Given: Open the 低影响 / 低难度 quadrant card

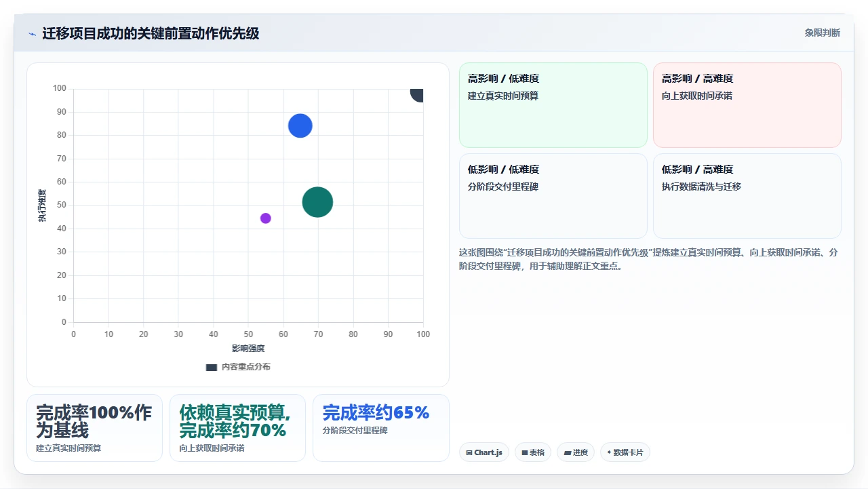Looking at the screenshot, I should pyautogui.click(x=553, y=196).
